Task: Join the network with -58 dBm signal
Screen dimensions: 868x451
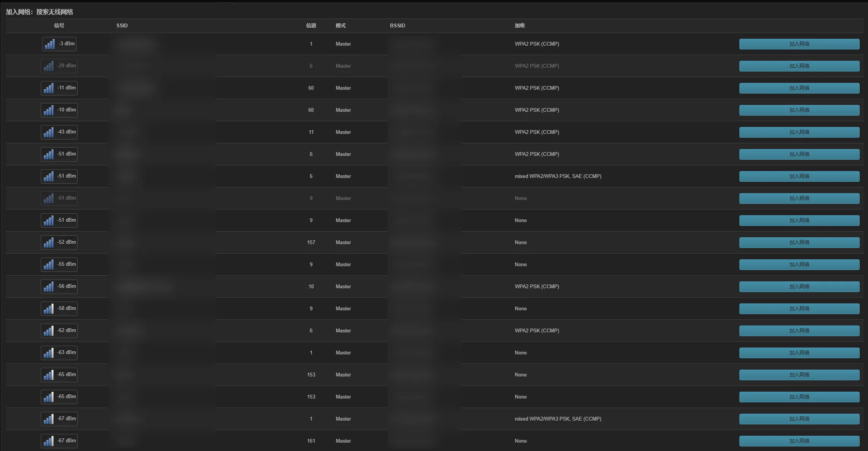Action: pos(799,309)
